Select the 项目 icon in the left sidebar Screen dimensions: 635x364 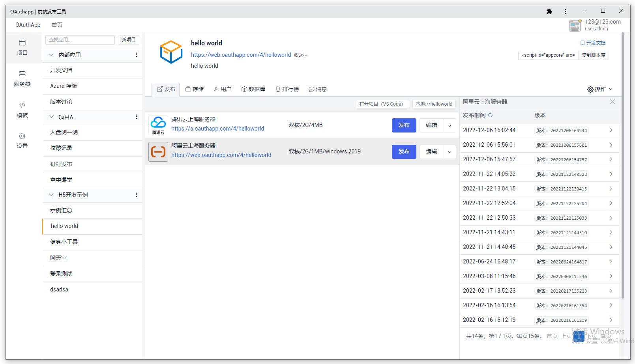click(22, 47)
